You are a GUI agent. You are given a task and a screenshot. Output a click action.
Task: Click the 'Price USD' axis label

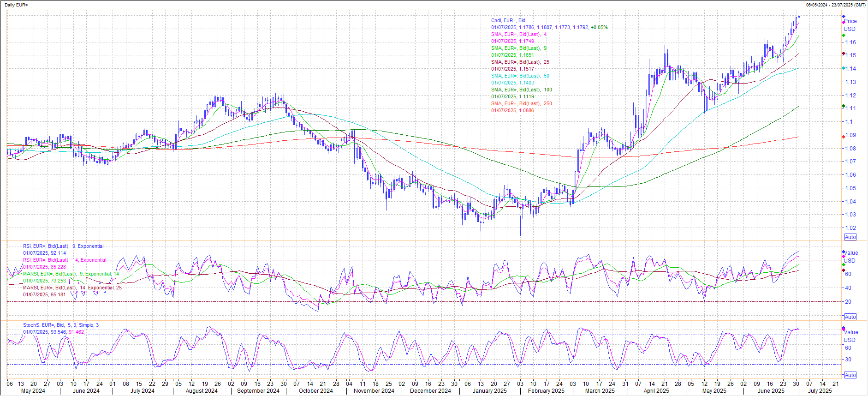pyautogui.click(x=850, y=25)
